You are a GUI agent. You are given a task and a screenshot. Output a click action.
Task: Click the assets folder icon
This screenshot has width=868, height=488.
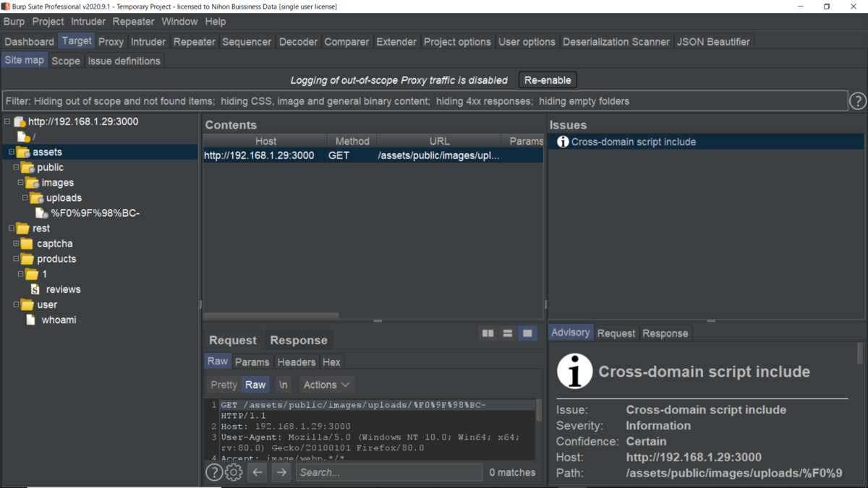pos(23,153)
